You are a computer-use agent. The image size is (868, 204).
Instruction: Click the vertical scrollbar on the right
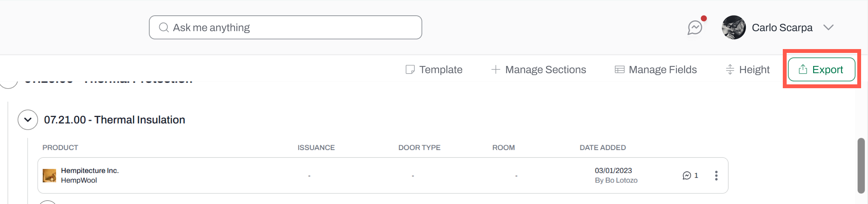pos(861,166)
